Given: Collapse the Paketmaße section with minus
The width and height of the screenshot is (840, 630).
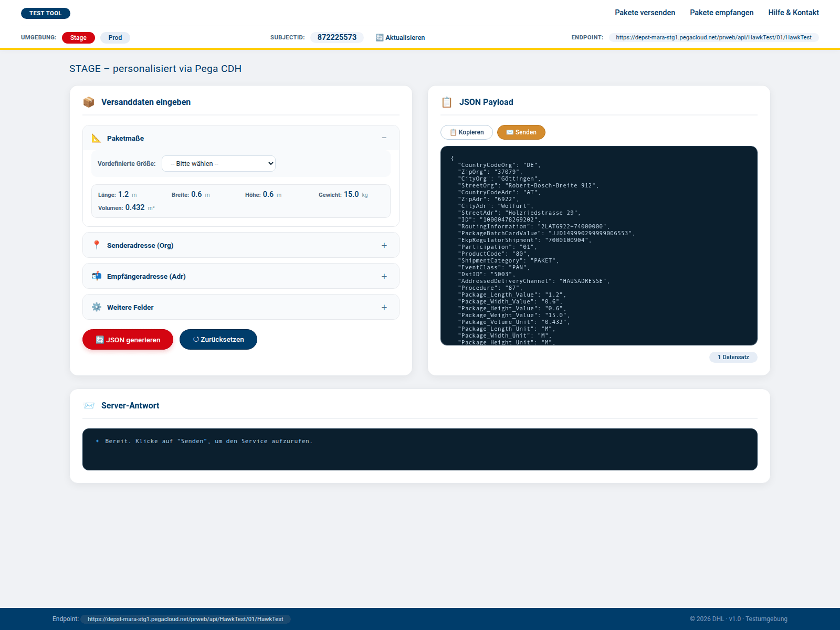Looking at the screenshot, I should point(384,138).
